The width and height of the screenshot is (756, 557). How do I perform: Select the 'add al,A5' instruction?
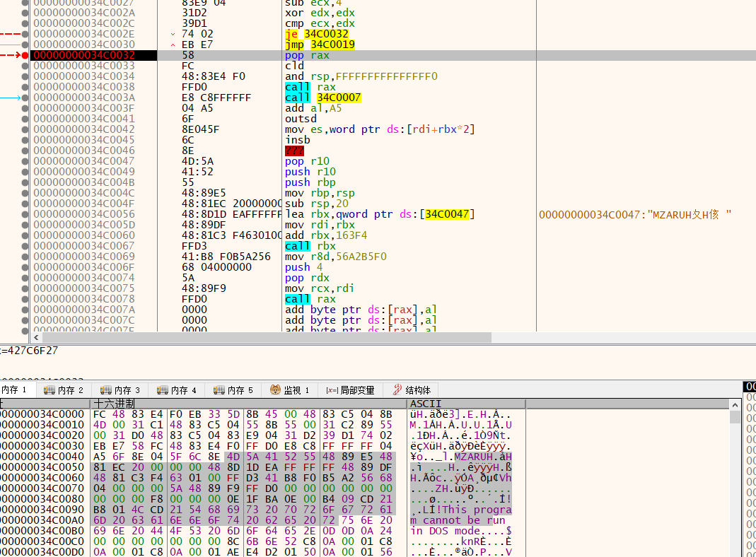tap(313, 108)
